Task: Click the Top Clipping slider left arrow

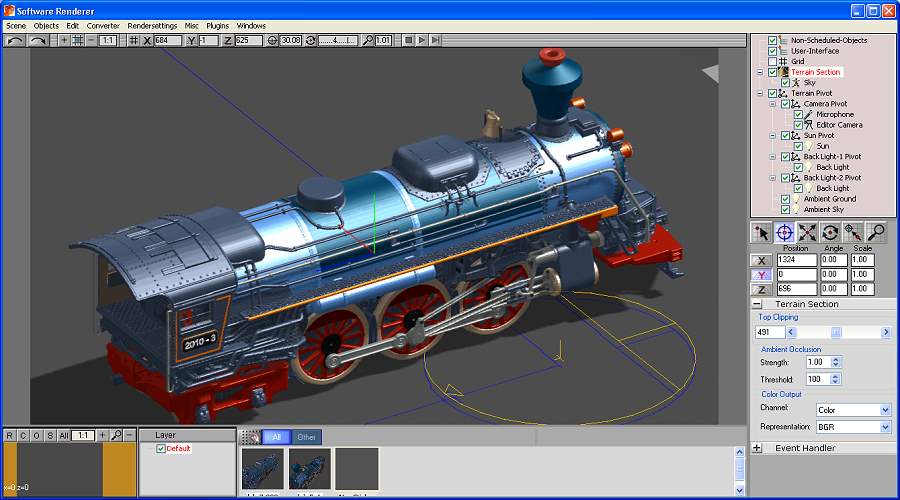Action: click(791, 332)
